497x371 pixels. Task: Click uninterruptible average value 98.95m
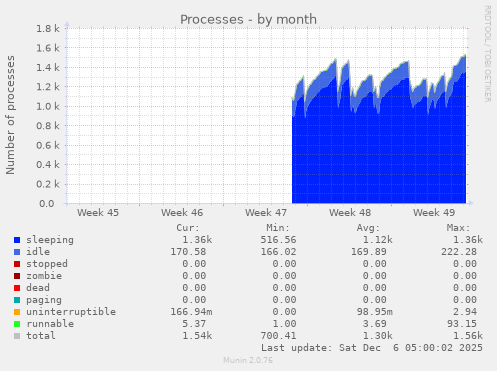[x=374, y=312]
